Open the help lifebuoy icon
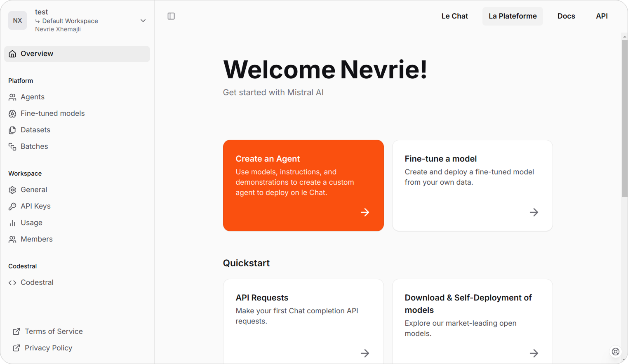The height and width of the screenshot is (364, 628). 616,352
